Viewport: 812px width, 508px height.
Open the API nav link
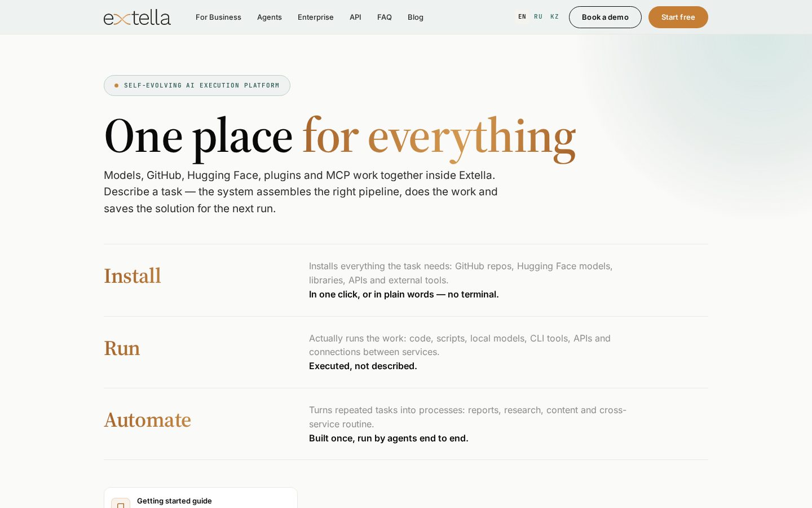click(355, 17)
